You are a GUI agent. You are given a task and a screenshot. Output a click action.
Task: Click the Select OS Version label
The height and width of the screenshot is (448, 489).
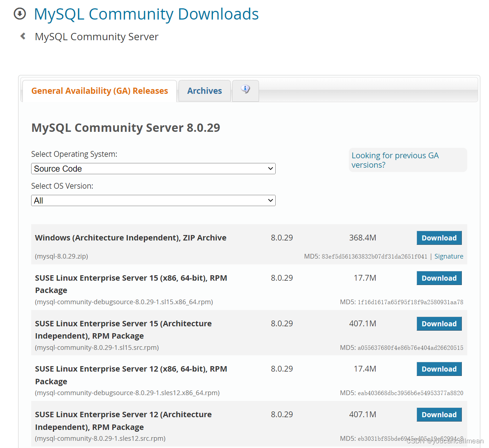[x=62, y=186]
